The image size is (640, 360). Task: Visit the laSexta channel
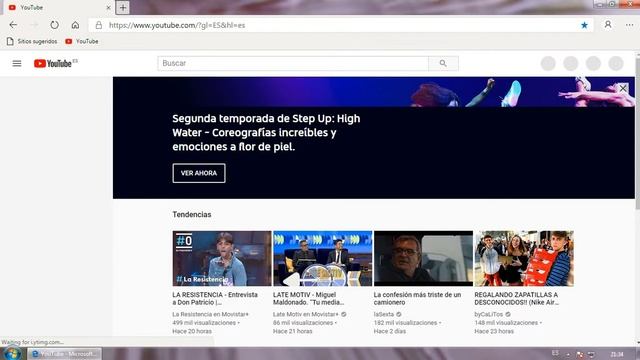pos(384,314)
